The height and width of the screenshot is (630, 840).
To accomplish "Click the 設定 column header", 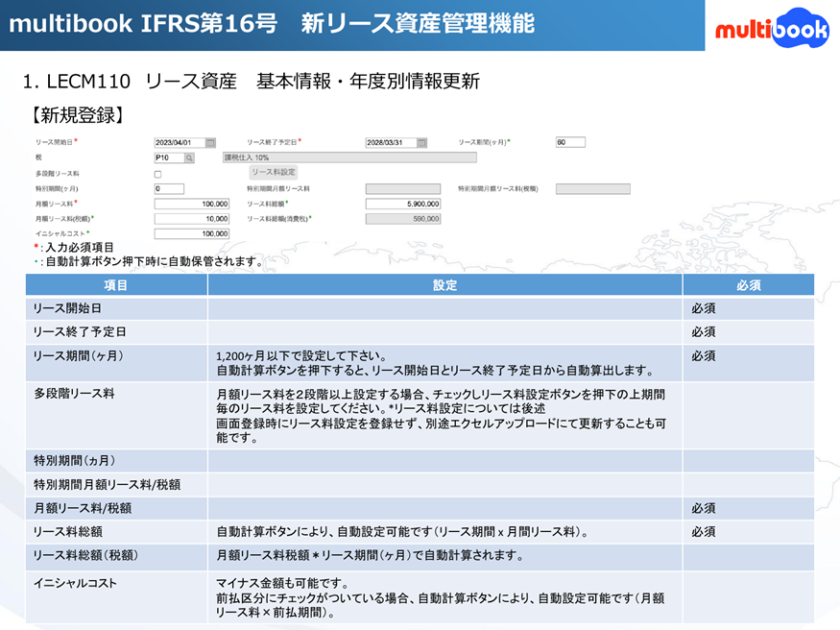I will click(445, 285).
